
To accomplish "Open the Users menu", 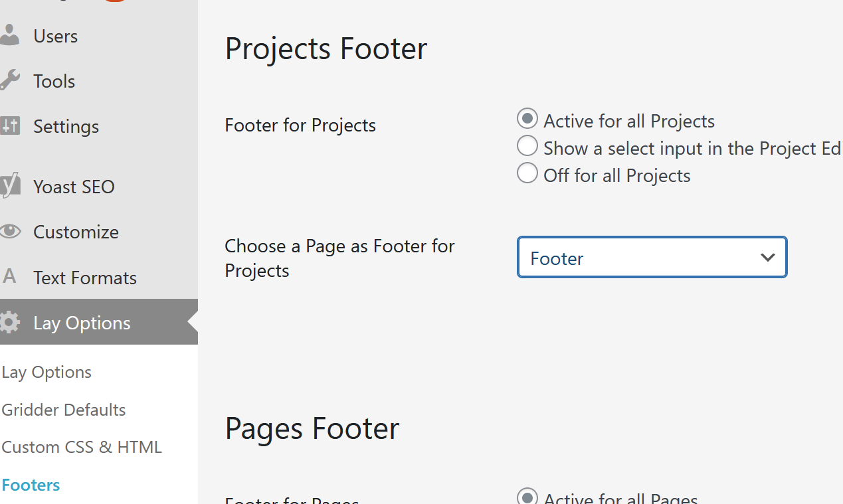I will (x=56, y=37).
